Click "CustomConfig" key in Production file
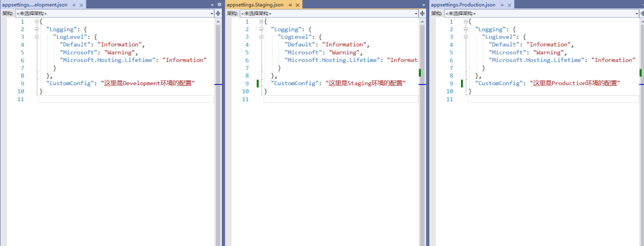The image size is (644, 246). 499,83
